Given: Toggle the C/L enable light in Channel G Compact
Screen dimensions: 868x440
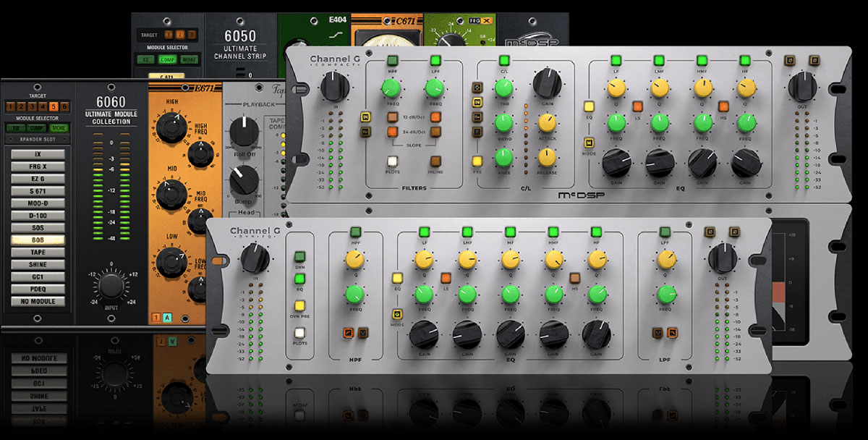Looking at the screenshot, I should tap(503, 61).
